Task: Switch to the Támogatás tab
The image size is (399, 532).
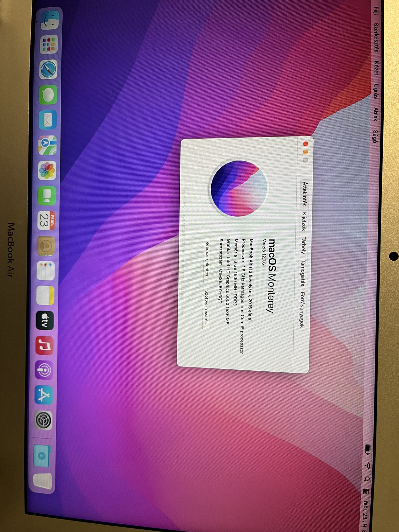Action: pyautogui.click(x=303, y=273)
